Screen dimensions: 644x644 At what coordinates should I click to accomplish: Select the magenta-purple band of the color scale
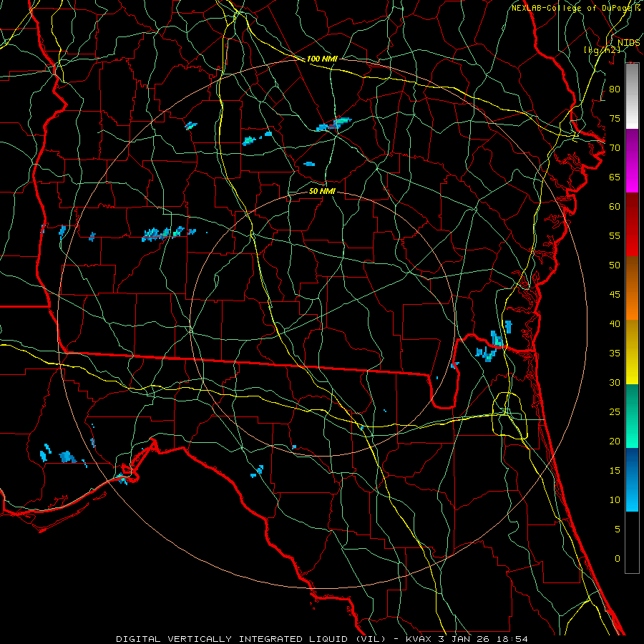pyautogui.click(x=632, y=160)
